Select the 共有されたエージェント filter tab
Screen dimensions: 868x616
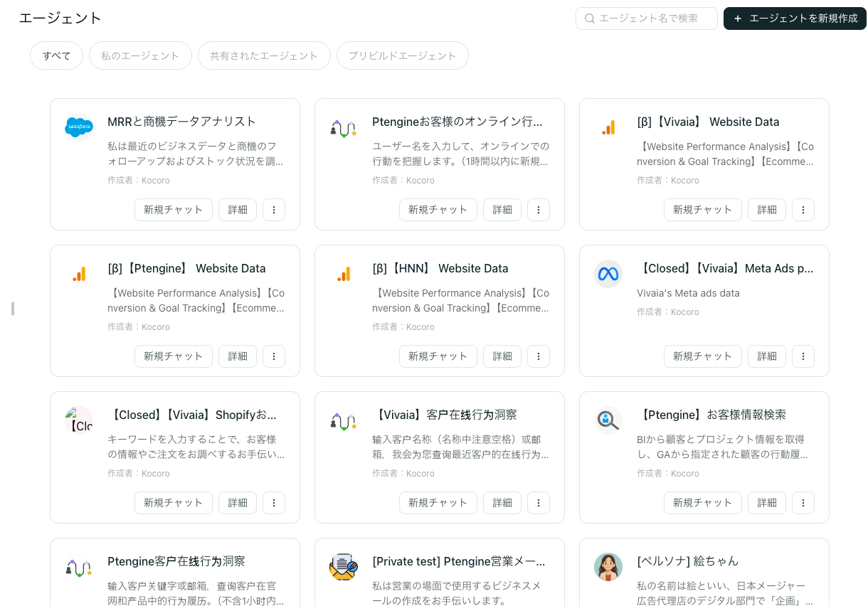tap(264, 55)
